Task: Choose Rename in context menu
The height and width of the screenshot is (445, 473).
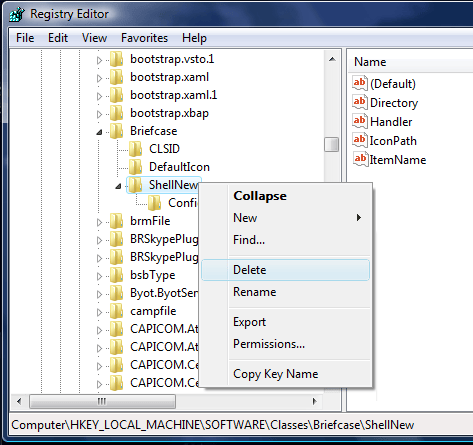Action: point(286,292)
